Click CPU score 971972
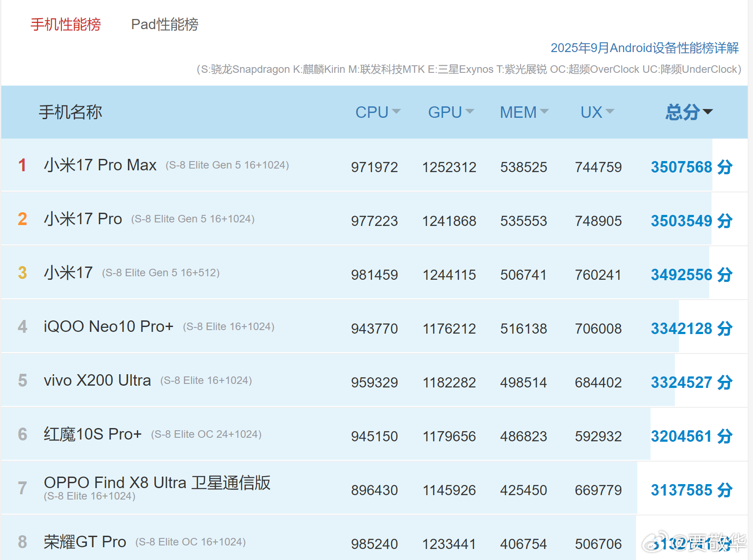 pos(374,167)
